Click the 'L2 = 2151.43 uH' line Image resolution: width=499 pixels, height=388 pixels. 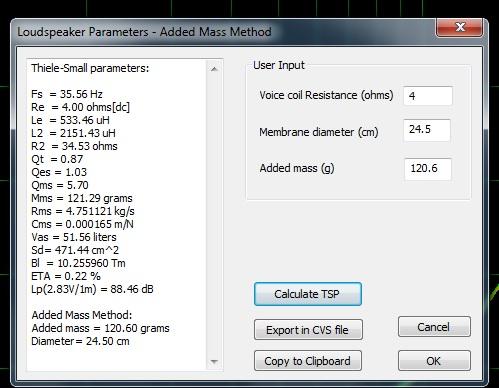[73, 133]
